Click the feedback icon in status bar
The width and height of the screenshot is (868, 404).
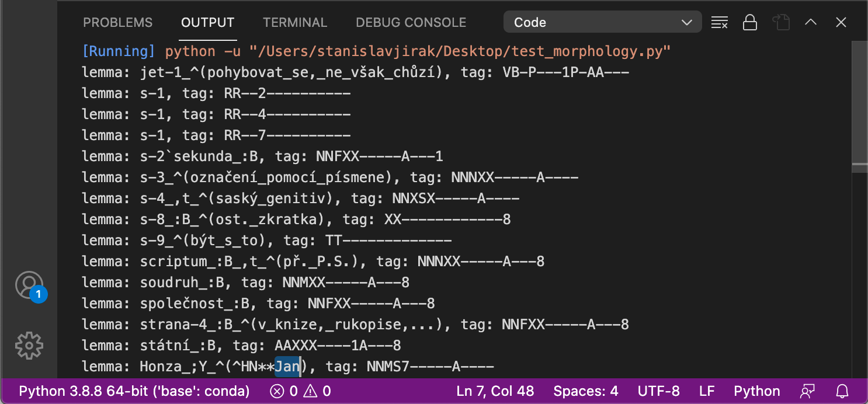tap(808, 391)
